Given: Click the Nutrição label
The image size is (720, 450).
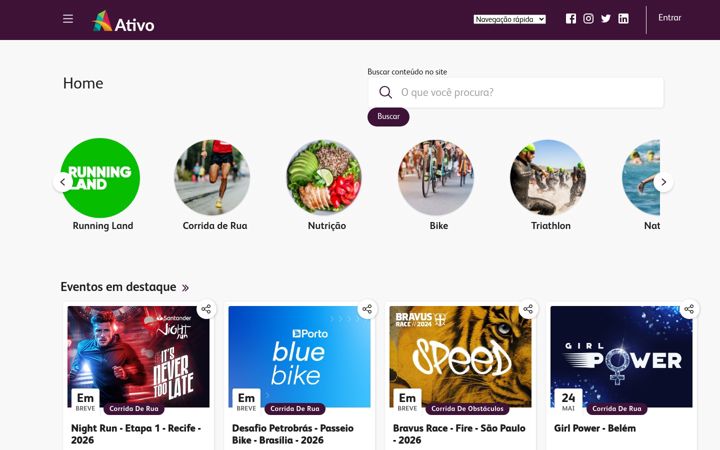Looking at the screenshot, I should pos(327,226).
